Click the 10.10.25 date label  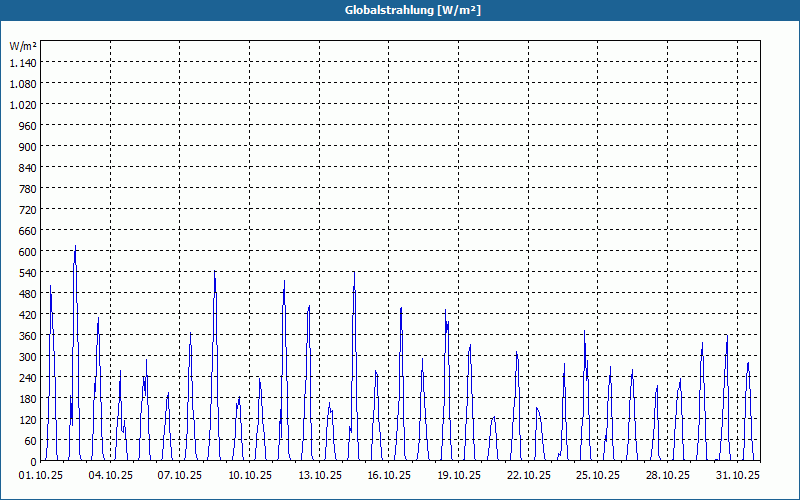click(250, 476)
